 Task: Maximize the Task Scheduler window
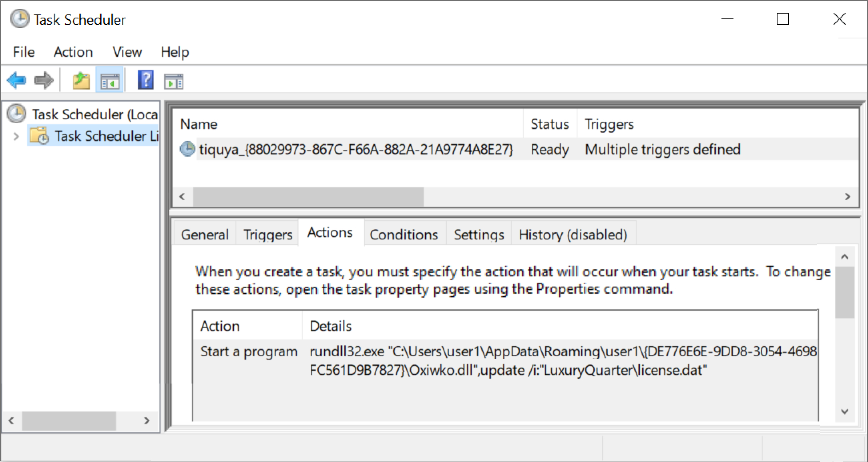pyautogui.click(x=783, y=19)
